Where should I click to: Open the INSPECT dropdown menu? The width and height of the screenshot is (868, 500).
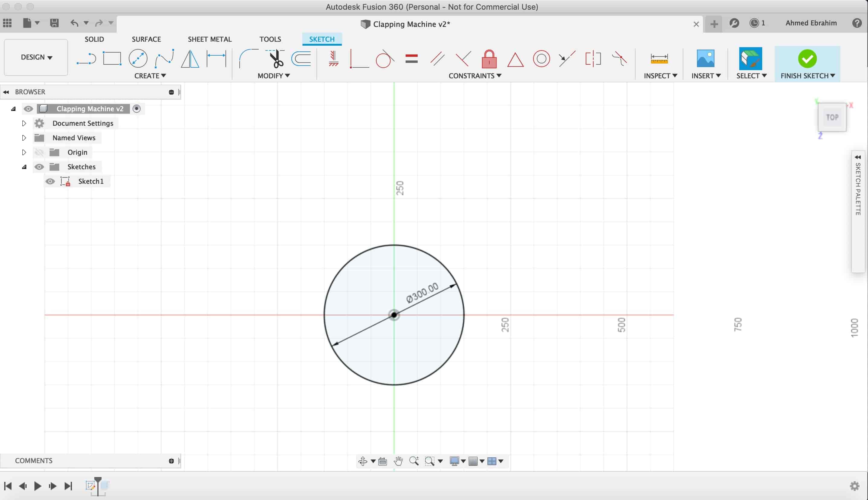pyautogui.click(x=660, y=76)
